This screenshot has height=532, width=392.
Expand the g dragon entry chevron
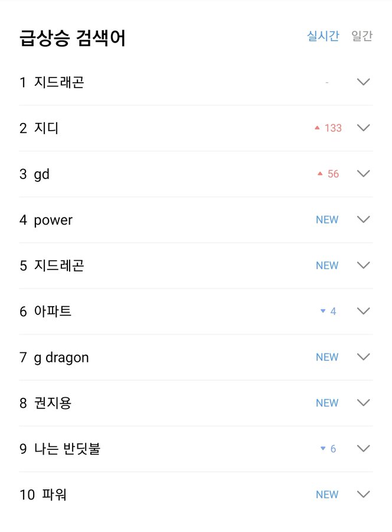[363, 356]
